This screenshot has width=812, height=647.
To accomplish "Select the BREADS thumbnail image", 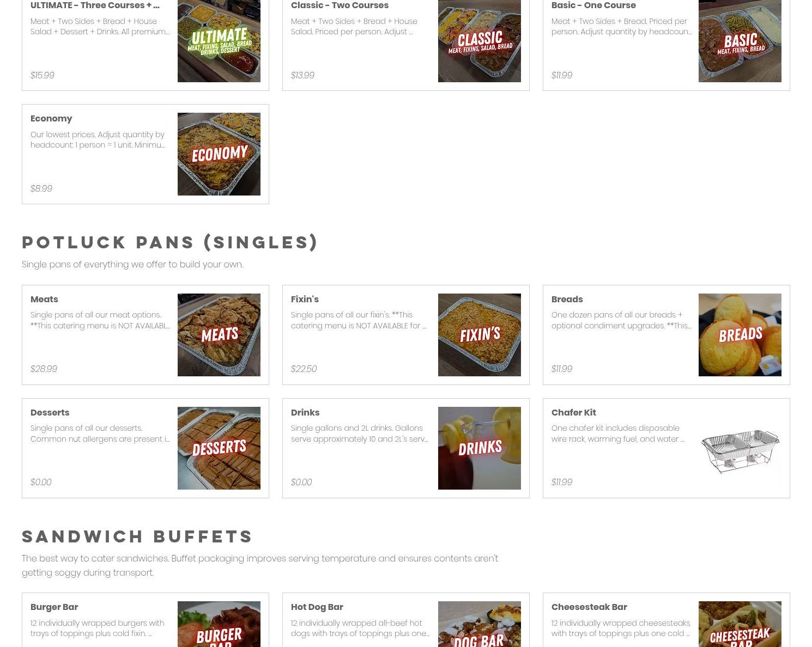I will coord(740,335).
